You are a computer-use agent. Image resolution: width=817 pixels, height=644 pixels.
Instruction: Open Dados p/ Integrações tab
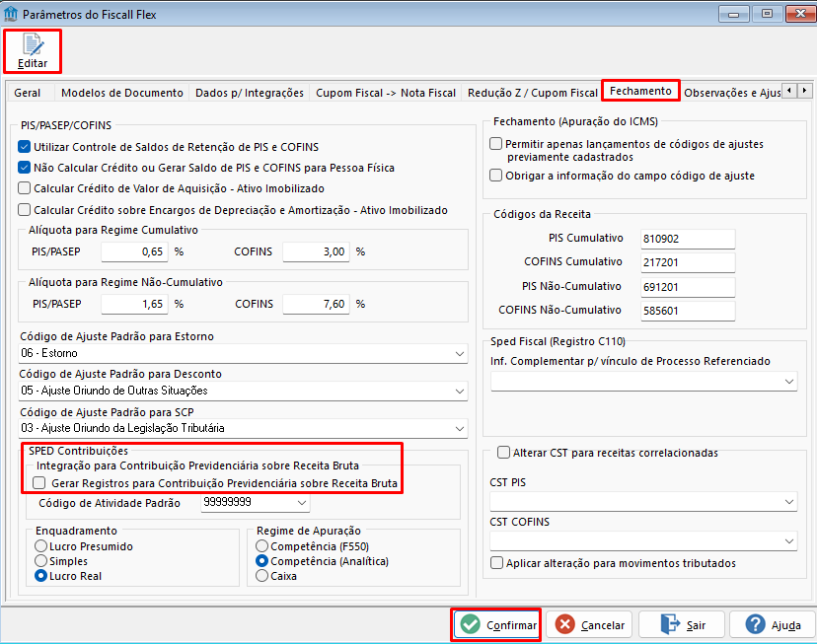point(249,93)
